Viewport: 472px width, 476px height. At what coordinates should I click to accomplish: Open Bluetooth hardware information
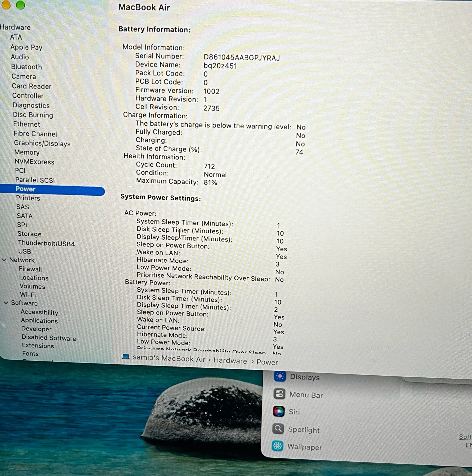coord(27,67)
